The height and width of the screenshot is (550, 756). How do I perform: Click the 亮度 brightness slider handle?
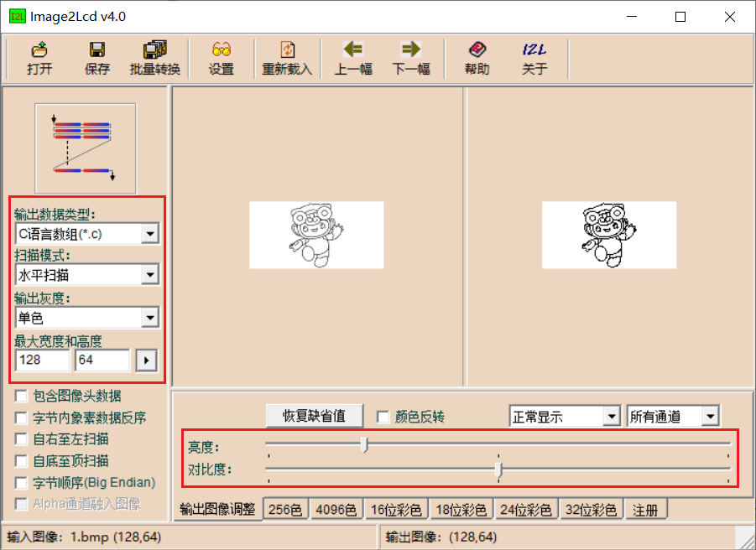click(x=364, y=444)
